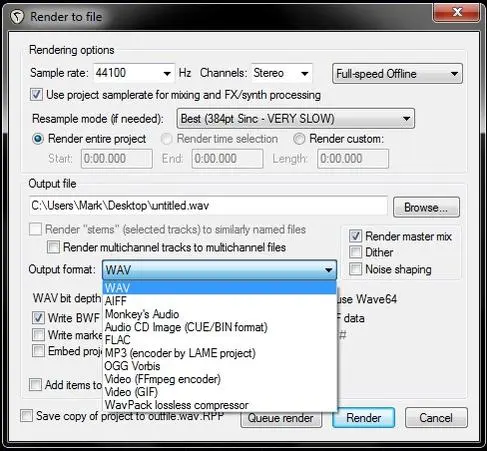Screen dimensions: 487x451
Task: Open the Resample mode dropdown
Action: (x=296, y=118)
